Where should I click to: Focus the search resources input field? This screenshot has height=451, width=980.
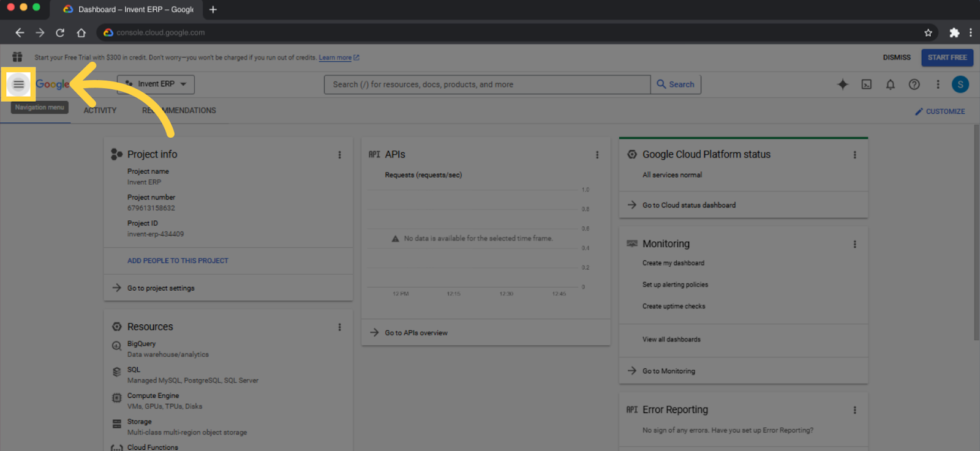click(x=487, y=84)
